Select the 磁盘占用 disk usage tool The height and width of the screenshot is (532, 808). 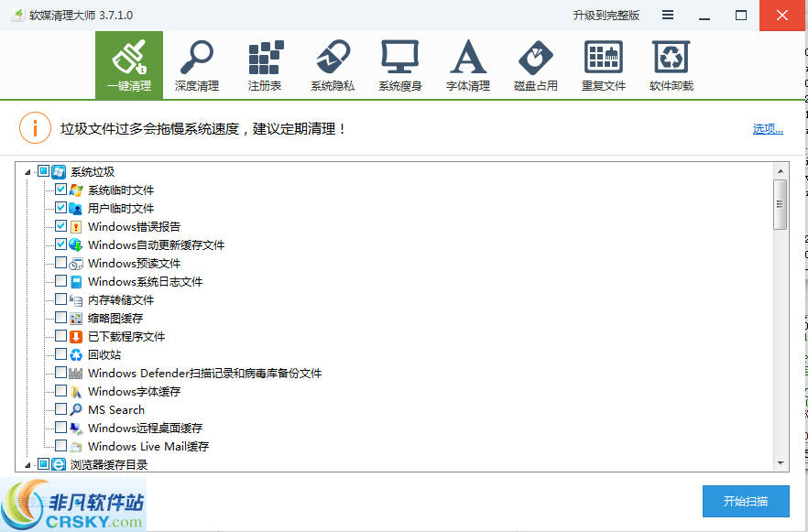coord(536,64)
